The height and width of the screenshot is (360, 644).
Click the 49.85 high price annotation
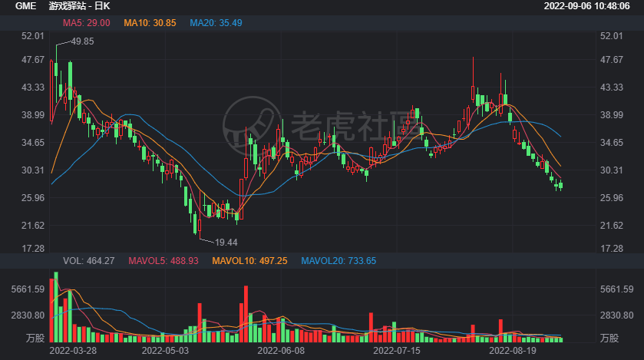tap(82, 41)
